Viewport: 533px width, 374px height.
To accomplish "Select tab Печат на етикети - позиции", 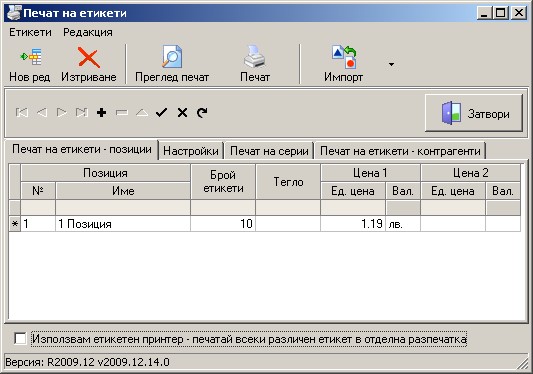I will pyautogui.click(x=82, y=149).
